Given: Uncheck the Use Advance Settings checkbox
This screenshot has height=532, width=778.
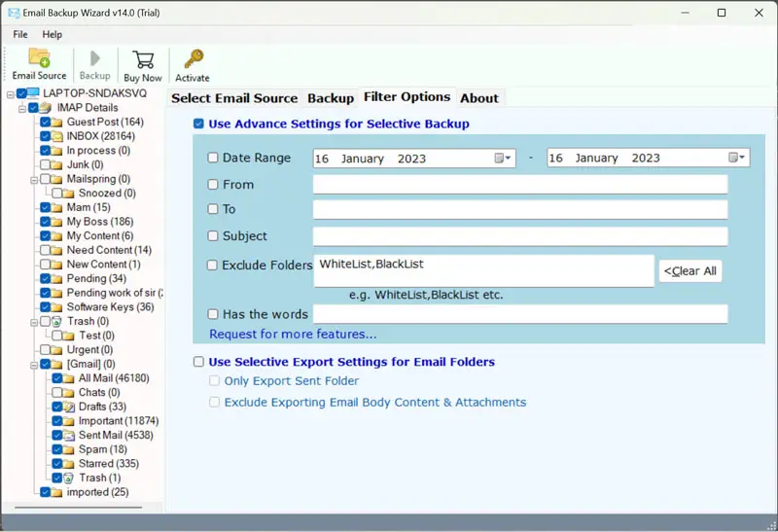Looking at the screenshot, I should (x=198, y=124).
